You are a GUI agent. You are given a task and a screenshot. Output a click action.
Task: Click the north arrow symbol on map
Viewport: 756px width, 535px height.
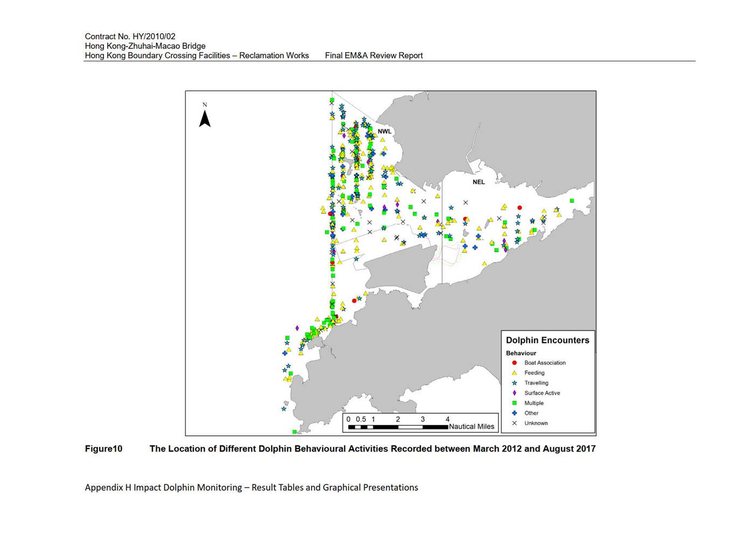click(x=205, y=119)
